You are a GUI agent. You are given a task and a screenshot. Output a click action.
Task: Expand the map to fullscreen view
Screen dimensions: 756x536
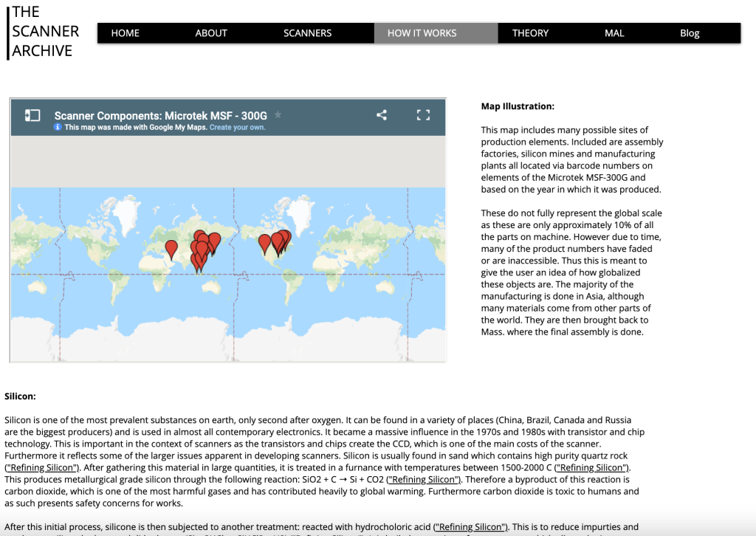pos(423,115)
